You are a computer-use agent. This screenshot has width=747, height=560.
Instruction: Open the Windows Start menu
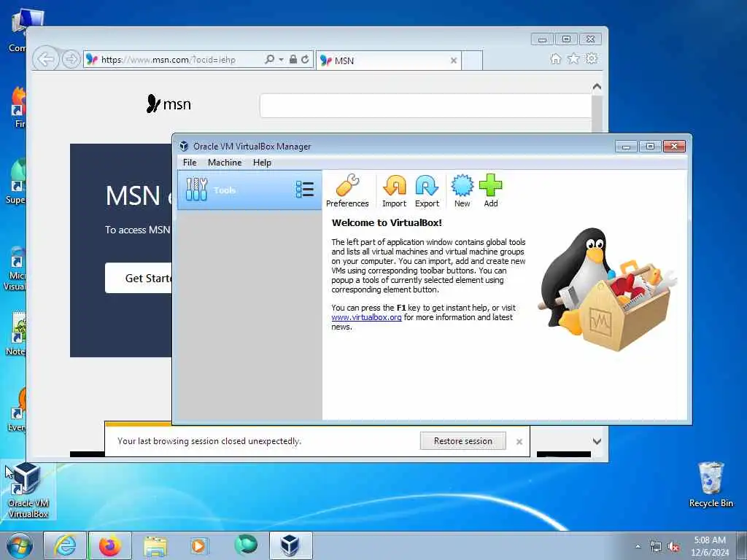click(20, 545)
